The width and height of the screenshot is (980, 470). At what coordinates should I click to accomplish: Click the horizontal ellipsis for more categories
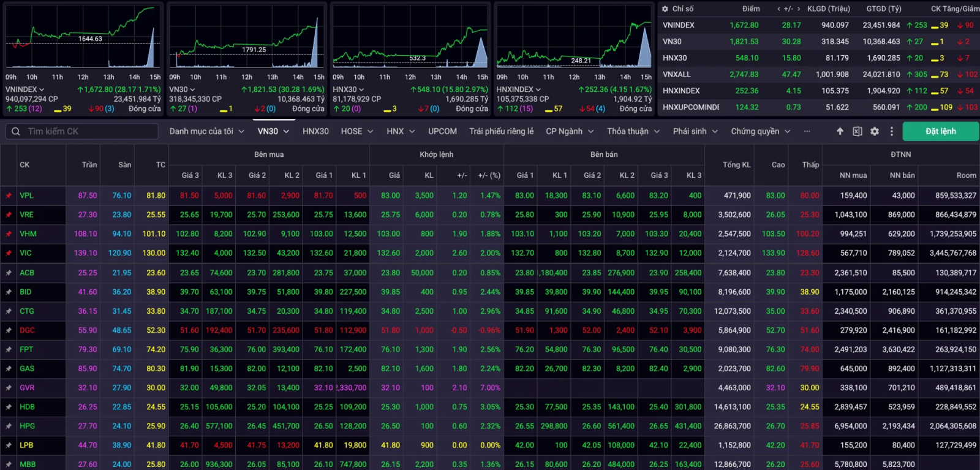pos(807,131)
